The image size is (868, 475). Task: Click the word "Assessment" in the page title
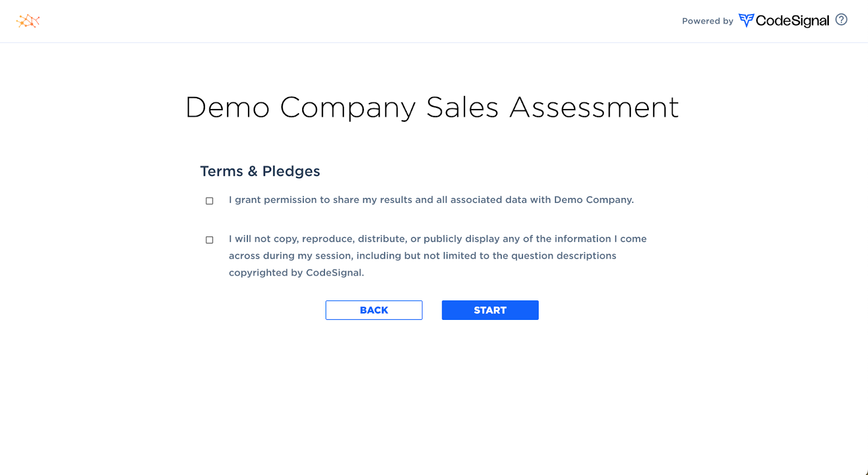tap(594, 107)
